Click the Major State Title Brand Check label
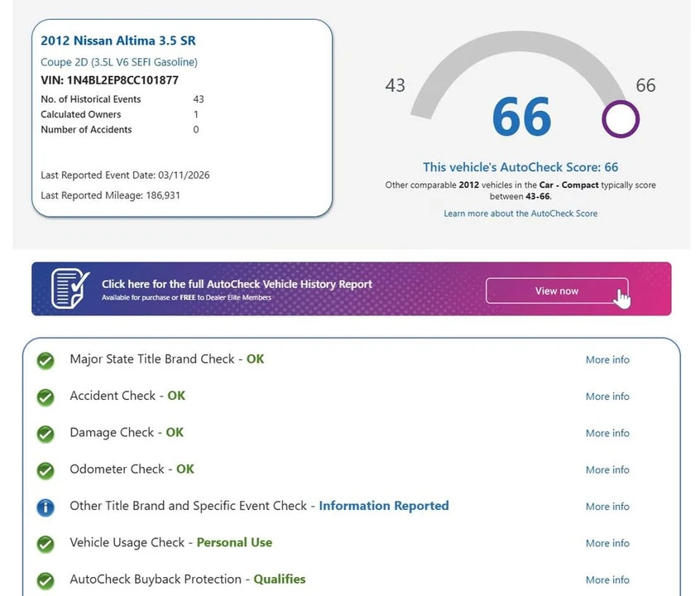 click(x=152, y=359)
